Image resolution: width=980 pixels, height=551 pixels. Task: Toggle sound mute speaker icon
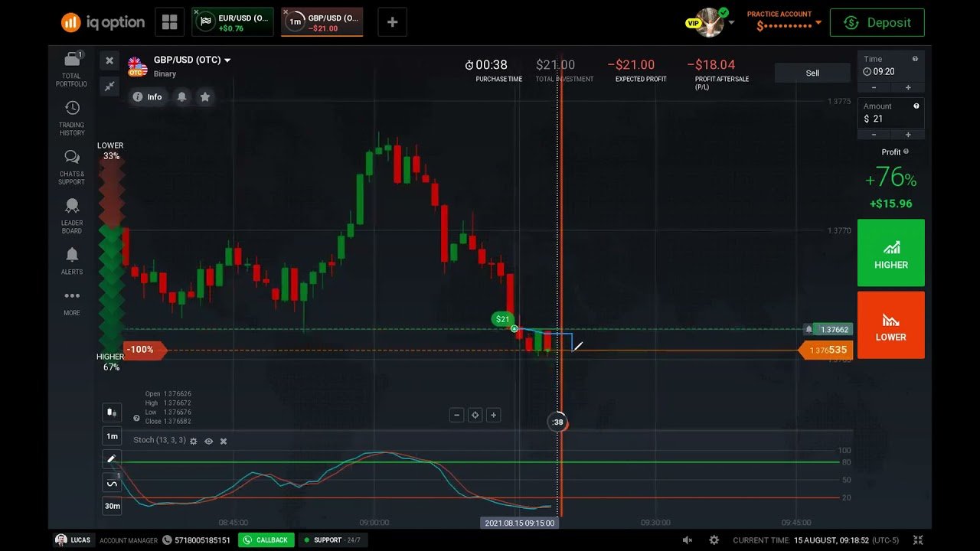click(x=688, y=540)
